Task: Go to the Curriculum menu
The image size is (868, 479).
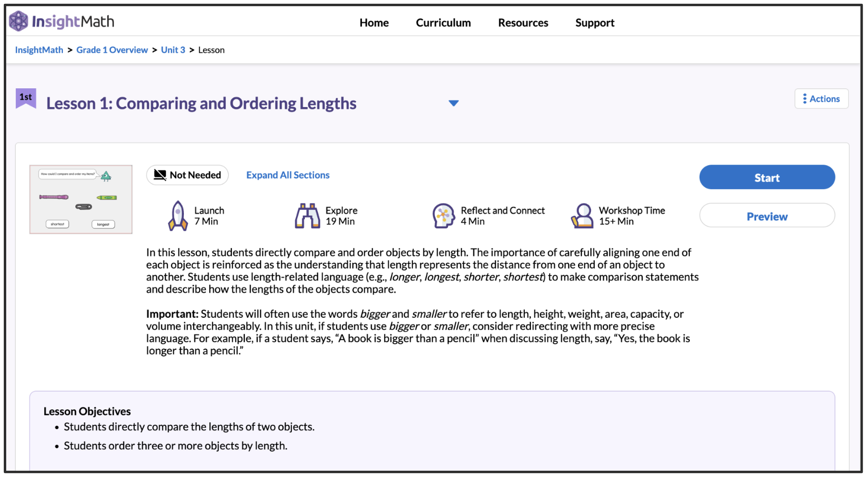Action: tap(443, 23)
